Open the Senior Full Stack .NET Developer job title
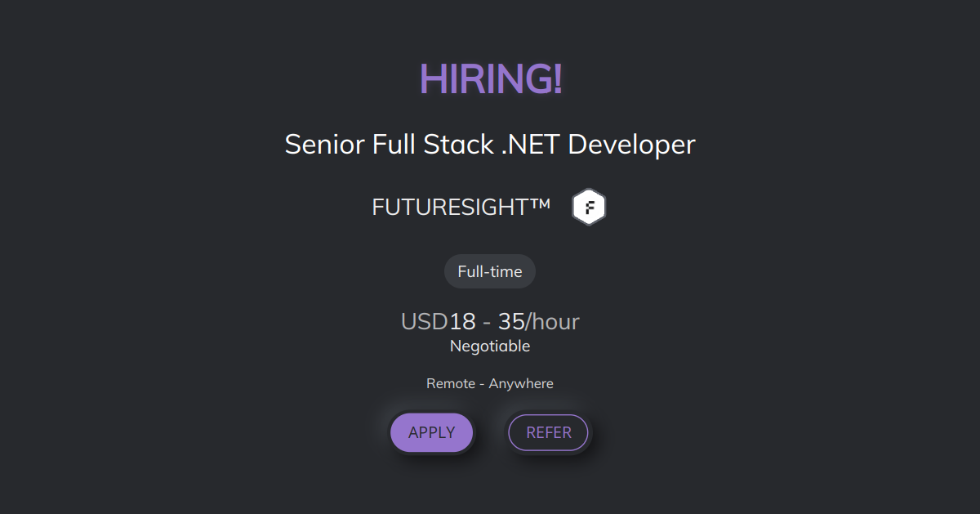Screen dimensions: 980x514 click(489, 145)
